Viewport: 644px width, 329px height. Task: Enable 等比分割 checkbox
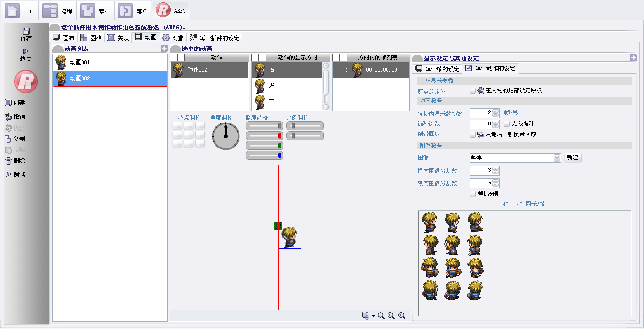click(x=473, y=194)
